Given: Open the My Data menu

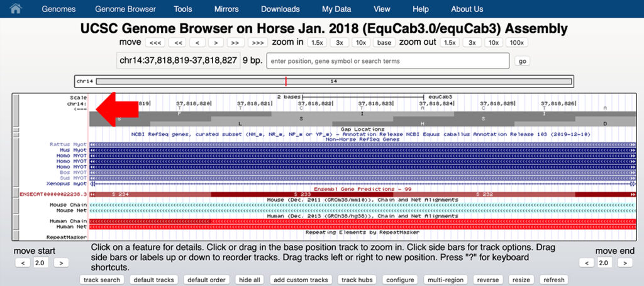Looking at the screenshot, I should point(336,9).
